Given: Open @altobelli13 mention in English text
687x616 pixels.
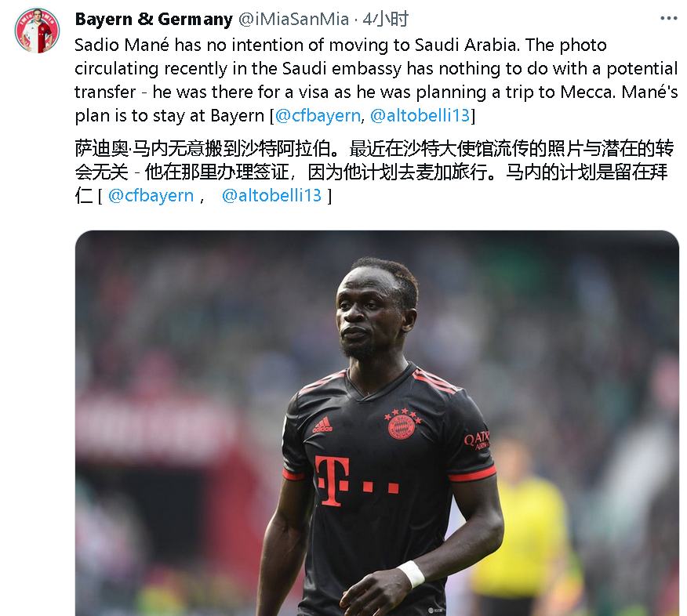Looking at the screenshot, I should click(x=420, y=115).
